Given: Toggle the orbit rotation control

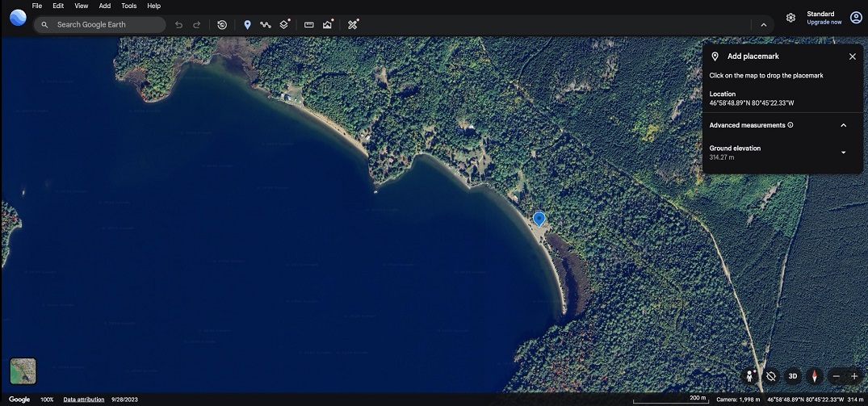Looking at the screenshot, I should click(771, 376).
